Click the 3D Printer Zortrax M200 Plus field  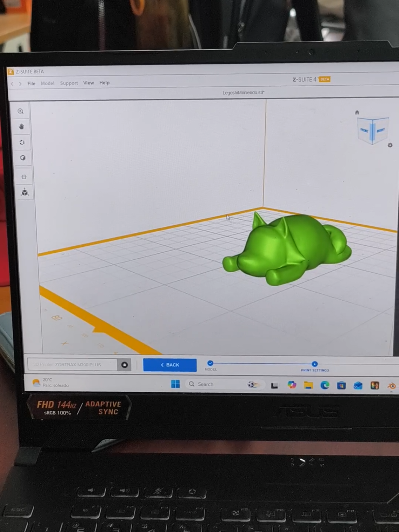pos(72,365)
